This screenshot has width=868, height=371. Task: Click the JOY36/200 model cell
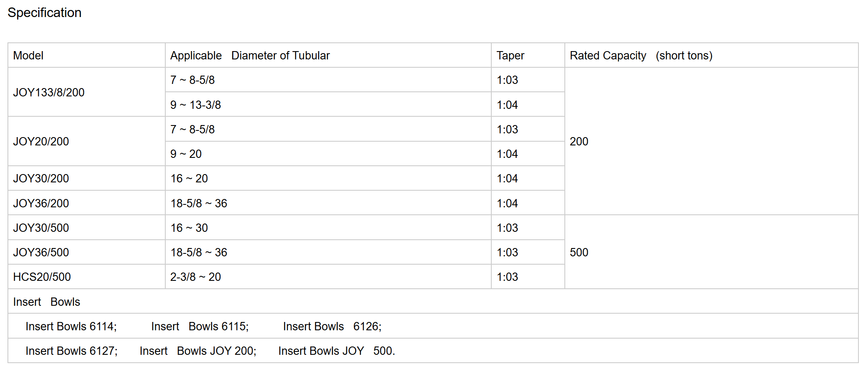point(41,204)
